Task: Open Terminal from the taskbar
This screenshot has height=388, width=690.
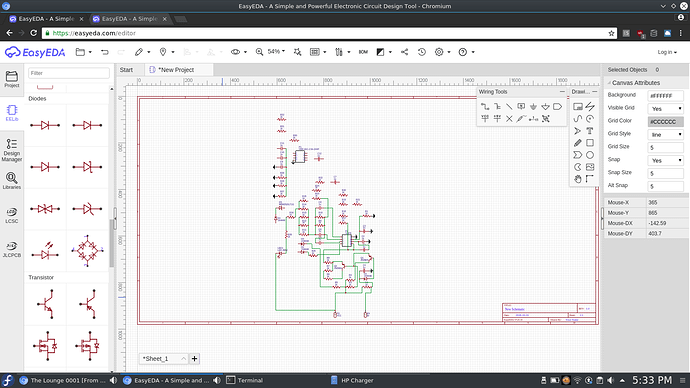Action: (245, 380)
